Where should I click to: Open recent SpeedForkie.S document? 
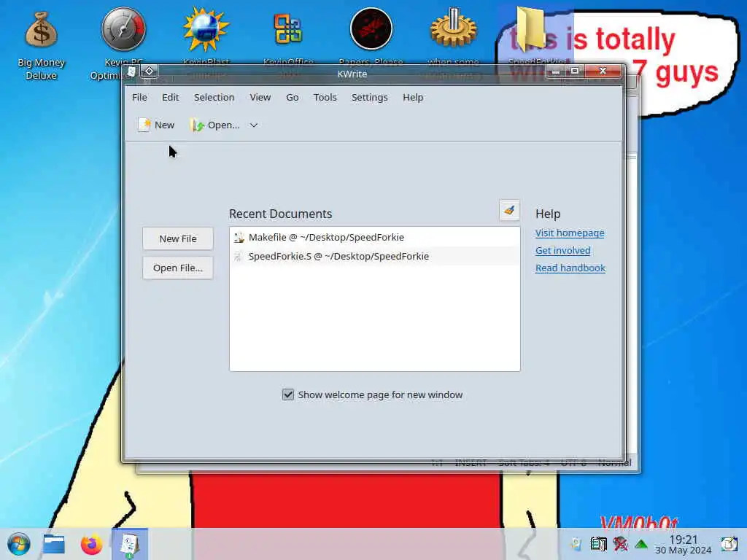point(374,256)
